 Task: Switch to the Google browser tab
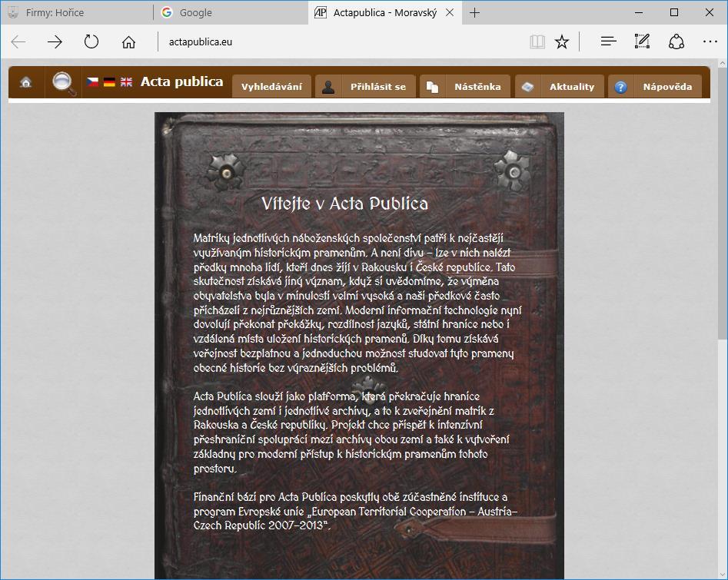[231, 12]
